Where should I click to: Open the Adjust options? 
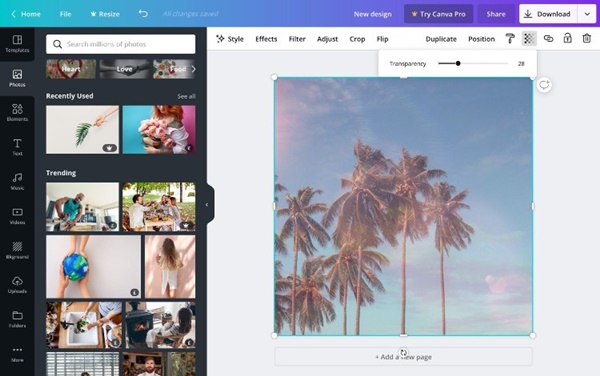click(327, 39)
